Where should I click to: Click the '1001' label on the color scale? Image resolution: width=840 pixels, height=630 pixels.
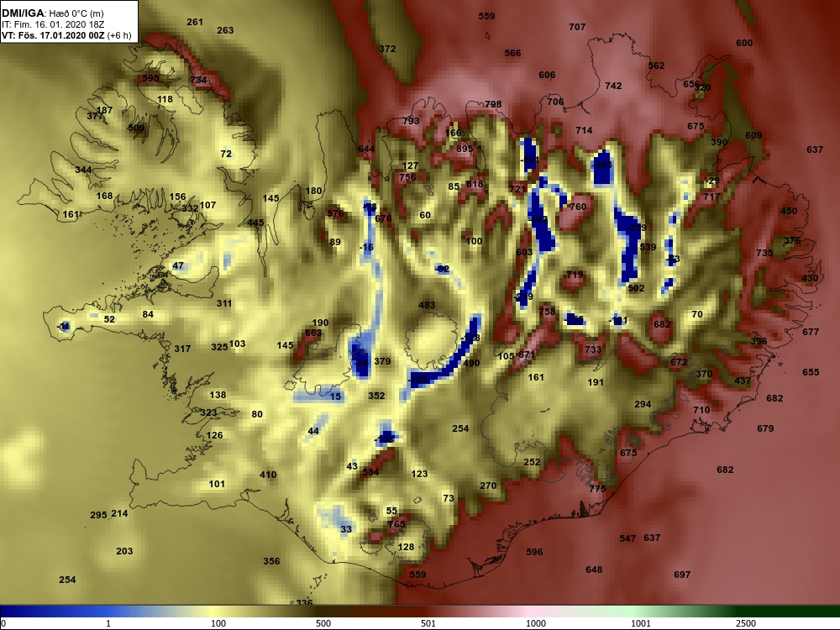coord(641,623)
